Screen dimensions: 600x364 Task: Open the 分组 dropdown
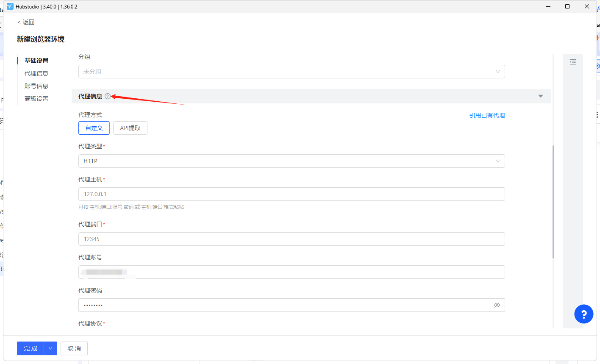[x=292, y=72]
